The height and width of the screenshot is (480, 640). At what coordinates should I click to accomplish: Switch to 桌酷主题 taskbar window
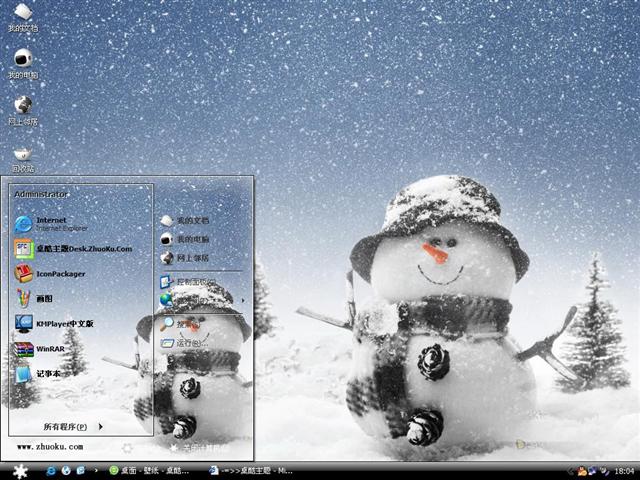[x=251, y=471]
